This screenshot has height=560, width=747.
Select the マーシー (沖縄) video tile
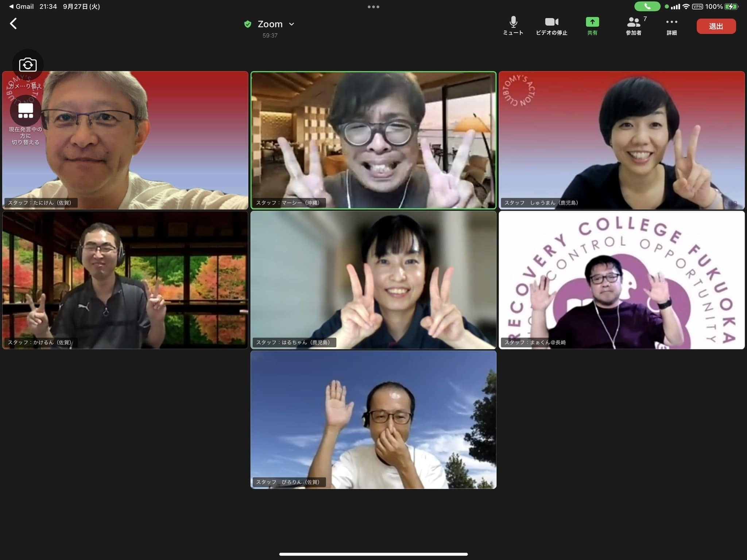pos(373,140)
